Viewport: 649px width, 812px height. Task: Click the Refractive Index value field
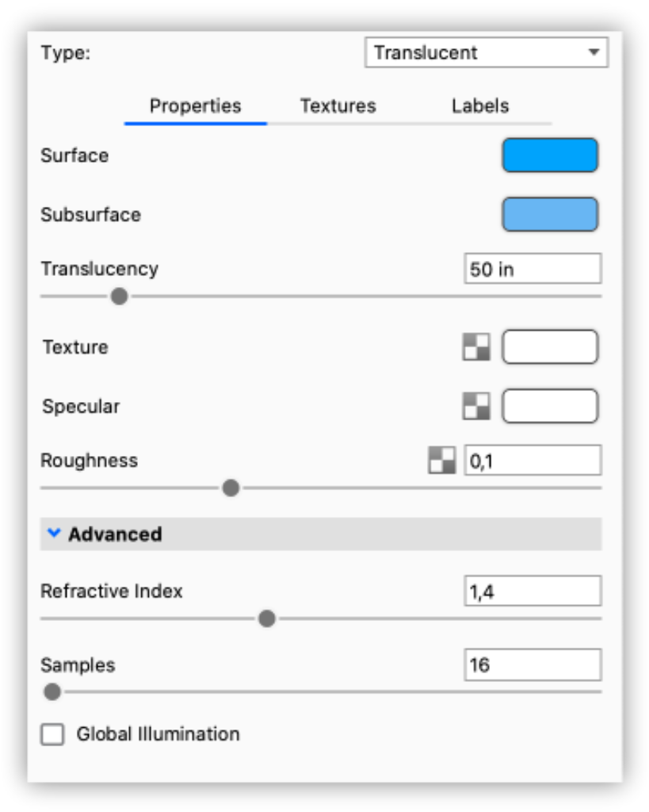click(x=532, y=591)
